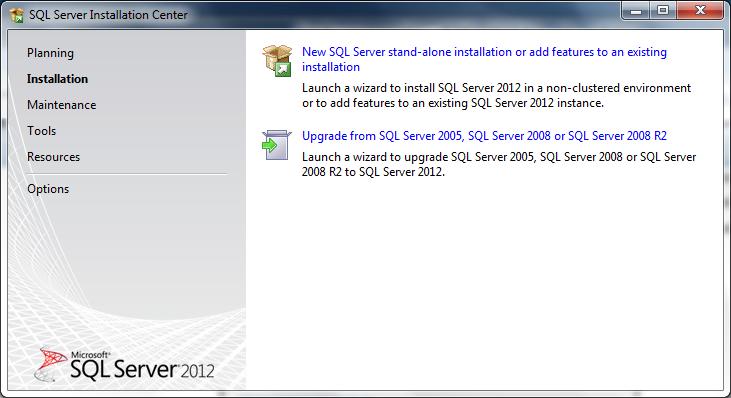The height and width of the screenshot is (398, 731).
Task: Open the Options page
Action: coord(48,189)
